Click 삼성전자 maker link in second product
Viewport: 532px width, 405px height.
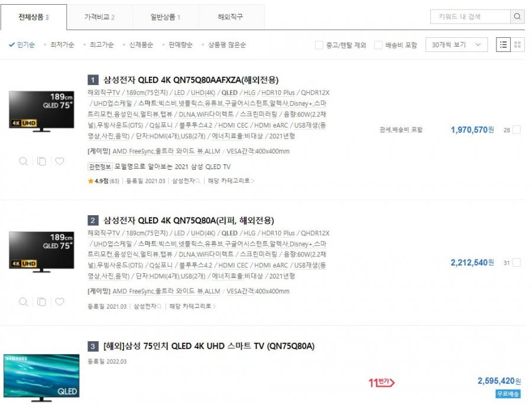click(145, 306)
